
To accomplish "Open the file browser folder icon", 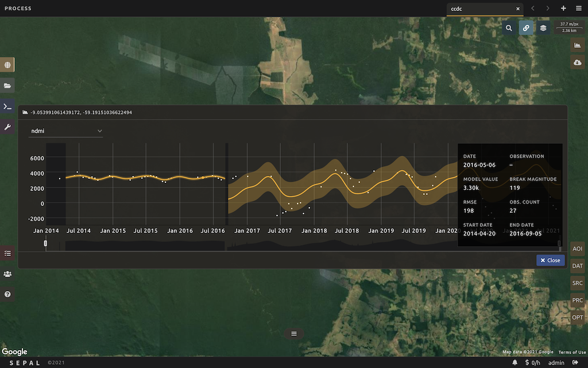I will [7, 86].
